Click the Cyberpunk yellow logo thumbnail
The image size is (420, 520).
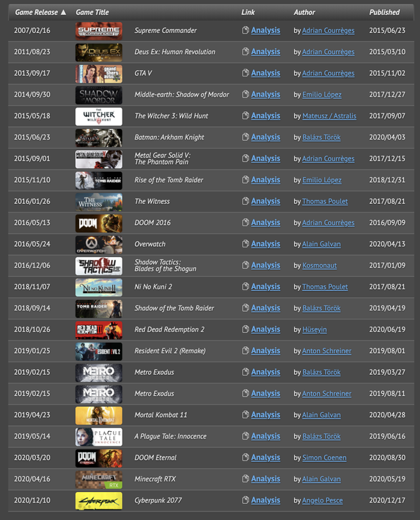coord(99,501)
